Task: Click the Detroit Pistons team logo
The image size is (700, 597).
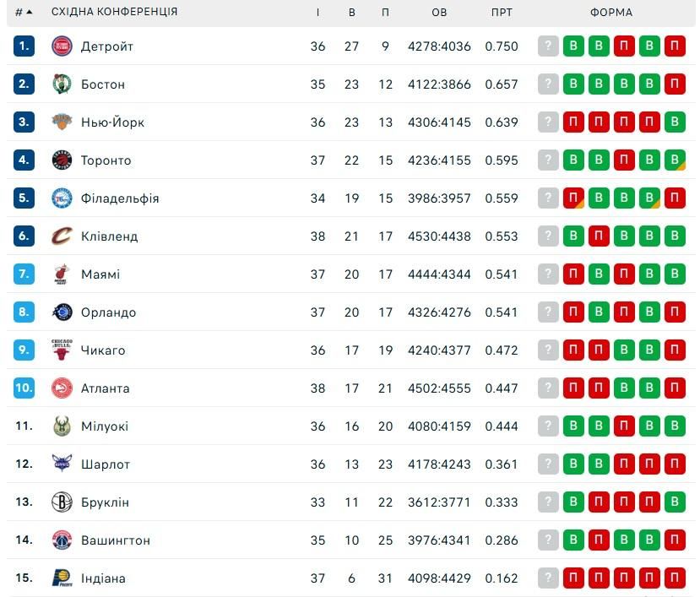Action: click(62, 46)
